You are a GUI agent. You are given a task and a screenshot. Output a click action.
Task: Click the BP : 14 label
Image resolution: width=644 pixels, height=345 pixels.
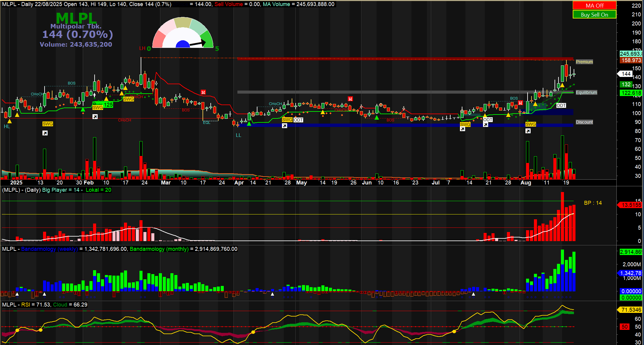tap(593, 203)
